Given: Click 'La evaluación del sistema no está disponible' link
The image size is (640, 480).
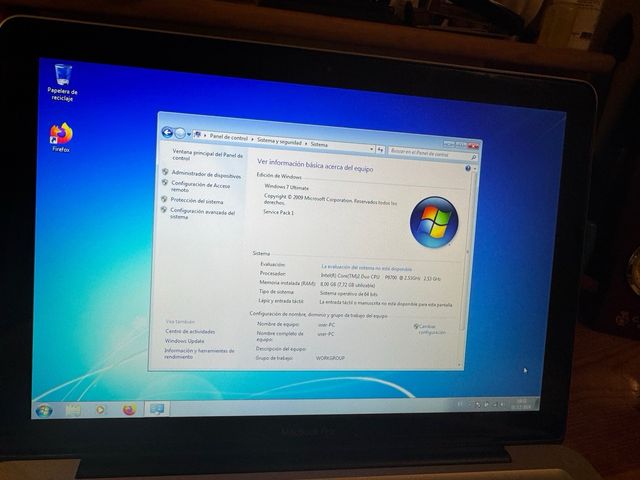Looking at the screenshot, I should [x=367, y=268].
